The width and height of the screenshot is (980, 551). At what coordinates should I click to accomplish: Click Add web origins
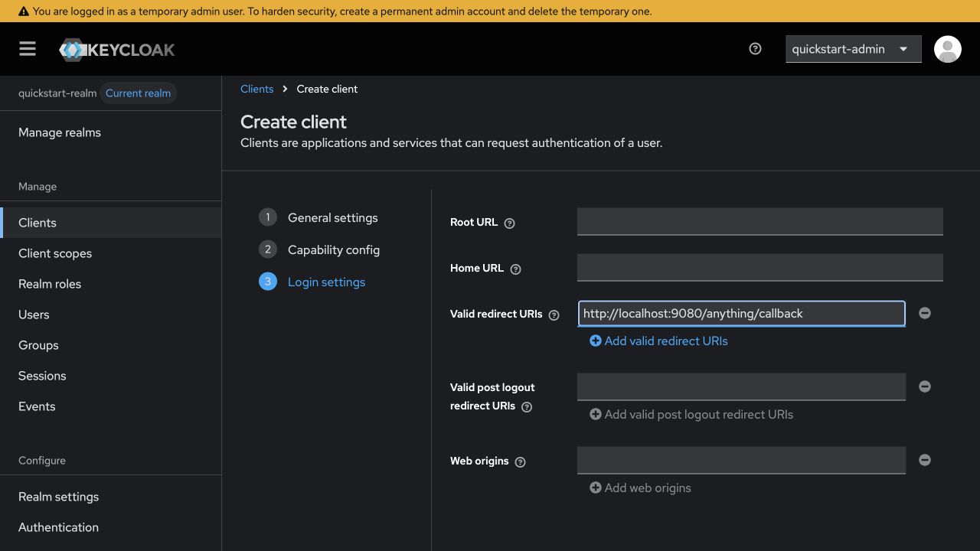click(x=640, y=487)
